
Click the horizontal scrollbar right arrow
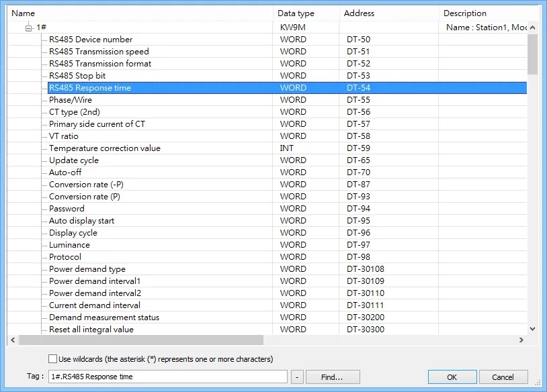tap(521, 340)
